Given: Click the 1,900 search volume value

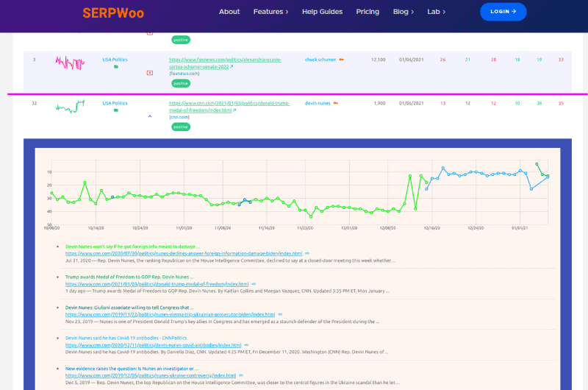Looking at the screenshot, I should 379,103.
